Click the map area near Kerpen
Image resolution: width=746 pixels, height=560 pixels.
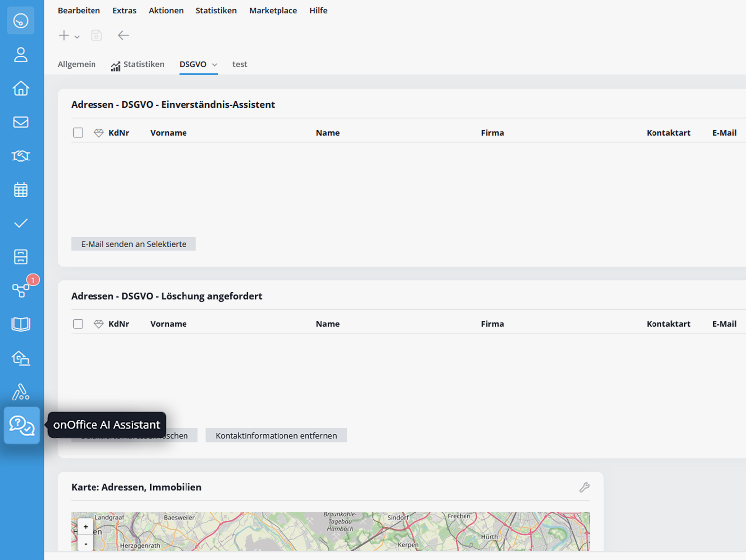[408, 545]
